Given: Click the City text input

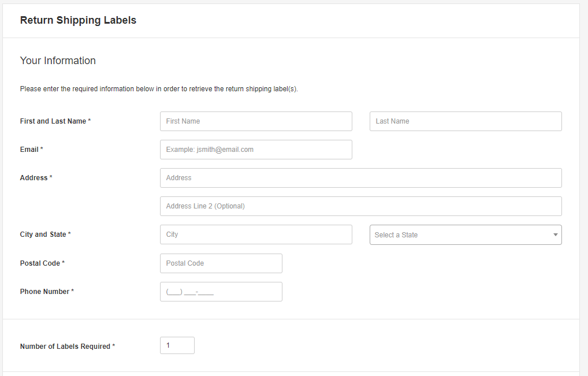Looking at the screenshot, I should (x=256, y=234).
